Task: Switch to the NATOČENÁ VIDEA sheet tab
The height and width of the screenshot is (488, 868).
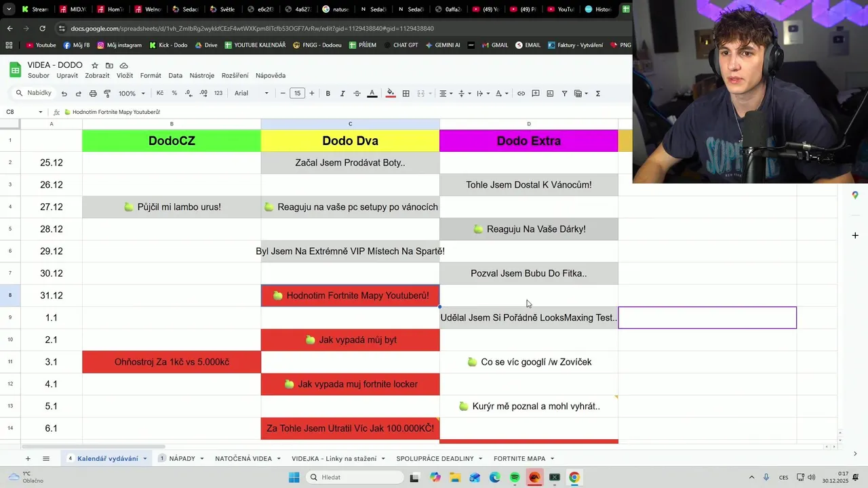Action: [x=243, y=459]
